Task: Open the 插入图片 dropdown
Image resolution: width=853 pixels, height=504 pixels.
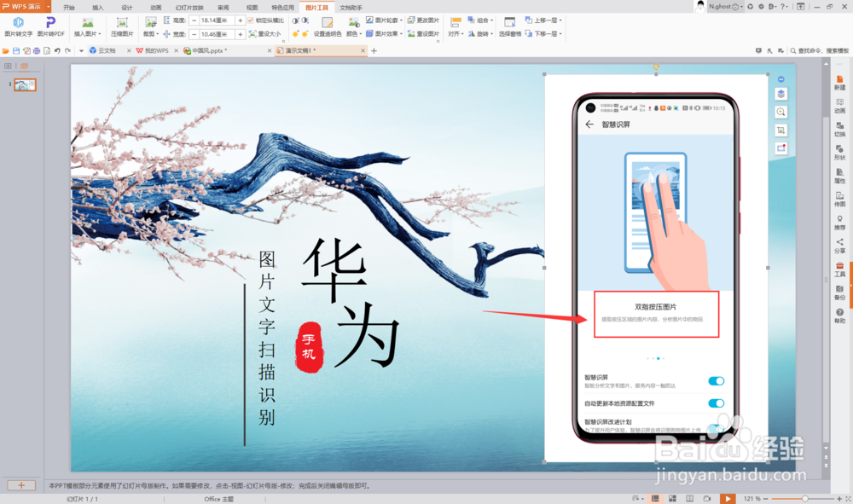Action: (88, 34)
